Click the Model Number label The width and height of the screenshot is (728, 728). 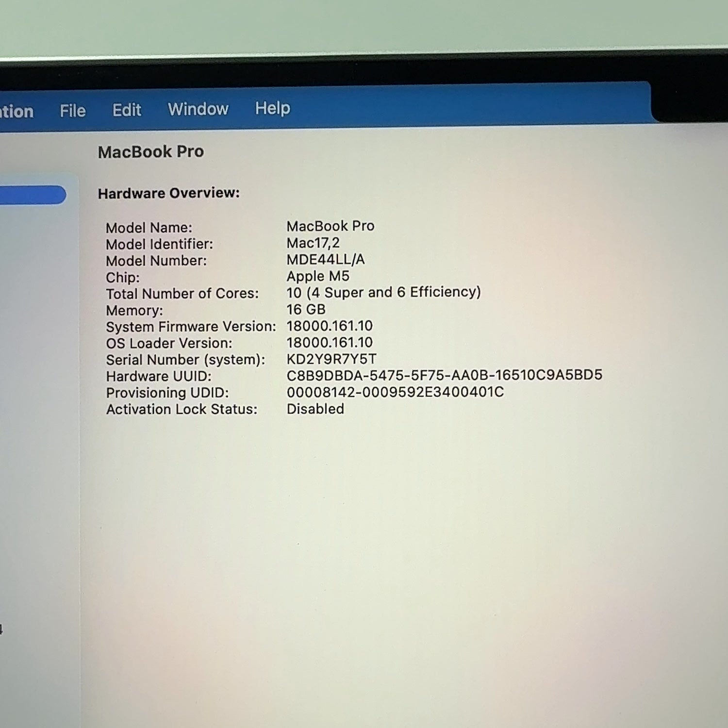point(156,261)
